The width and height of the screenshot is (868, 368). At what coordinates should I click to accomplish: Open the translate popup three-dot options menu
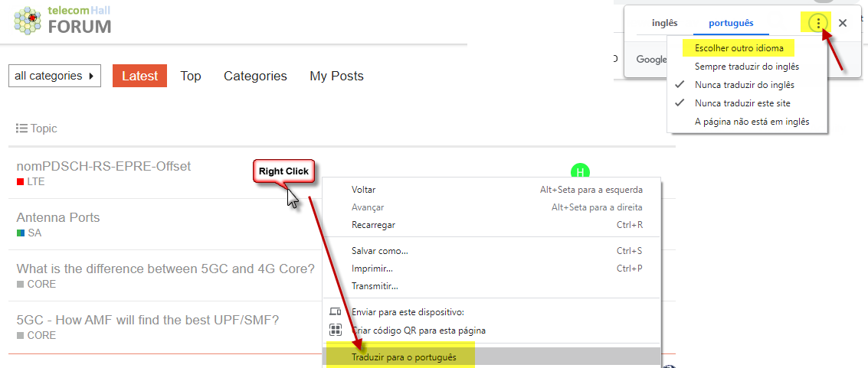point(819,23)
